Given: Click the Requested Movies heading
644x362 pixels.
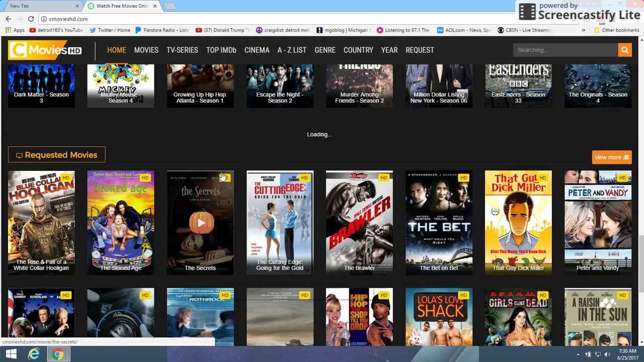Looking at the screenshot, I should (x=56, y=155).
